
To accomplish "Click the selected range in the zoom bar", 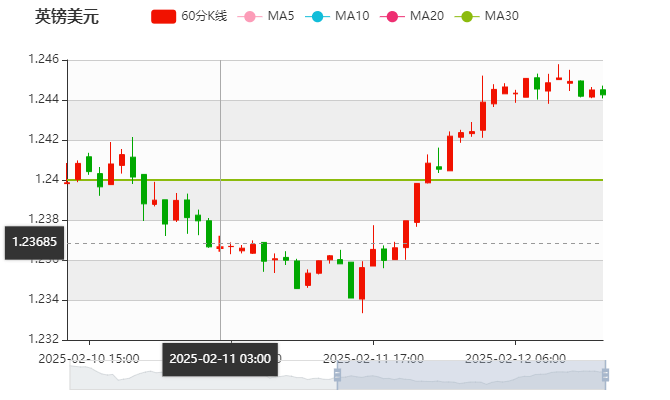I will 470,377.
